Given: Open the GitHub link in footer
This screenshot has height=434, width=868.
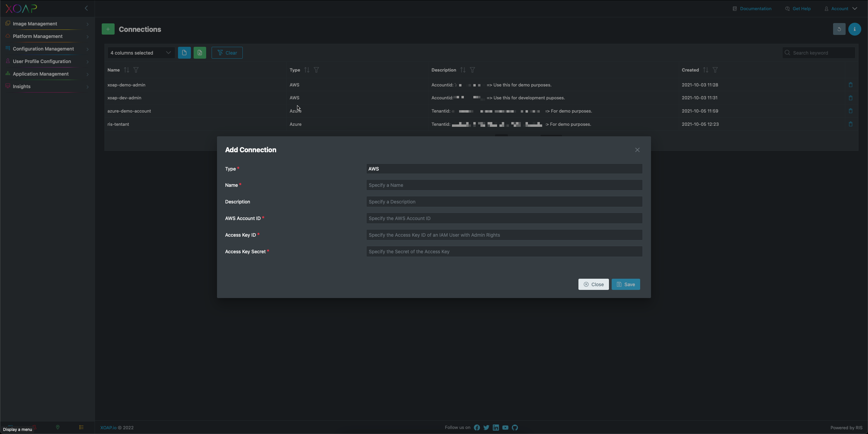Looking at the screenshot, I should click(x=515, y=428).
